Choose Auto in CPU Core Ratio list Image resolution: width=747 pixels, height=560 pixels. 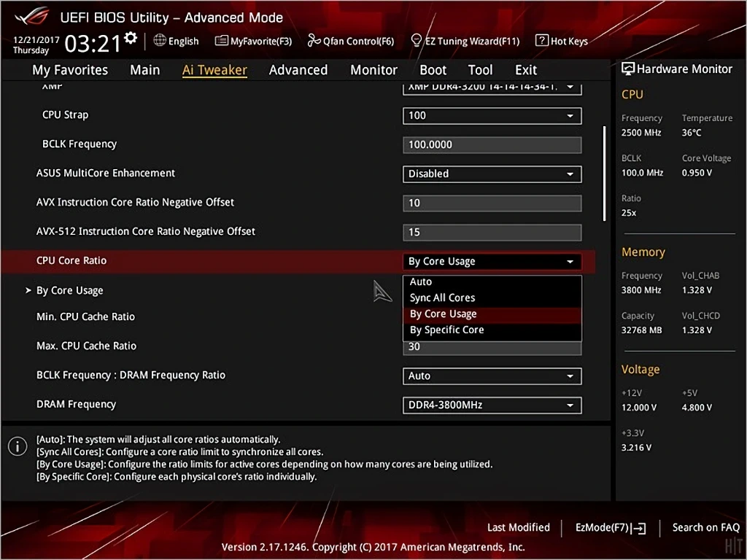pos(492,282)
